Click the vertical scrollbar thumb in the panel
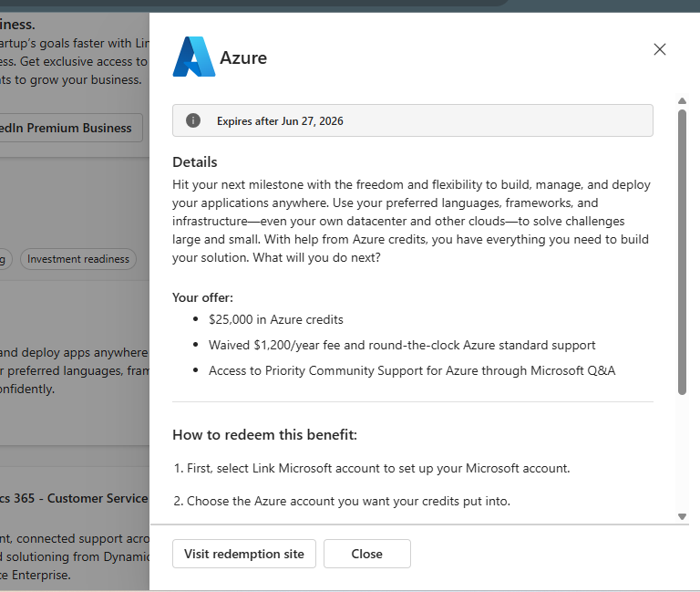 click(x=682, y=251)
